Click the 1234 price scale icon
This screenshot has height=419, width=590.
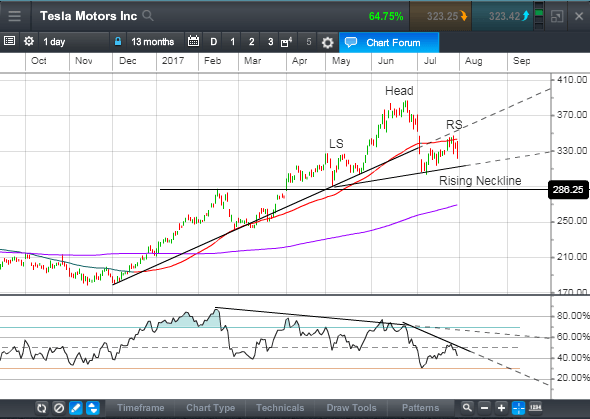(535, 407)
